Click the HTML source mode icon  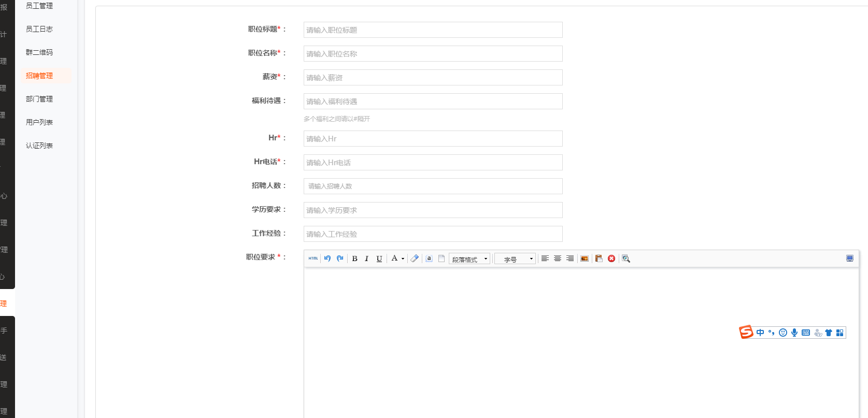(313, 258)
